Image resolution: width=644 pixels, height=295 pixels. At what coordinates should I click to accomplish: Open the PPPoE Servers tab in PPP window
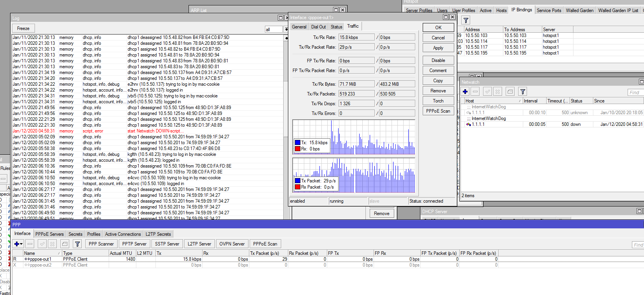click(49, 234)
